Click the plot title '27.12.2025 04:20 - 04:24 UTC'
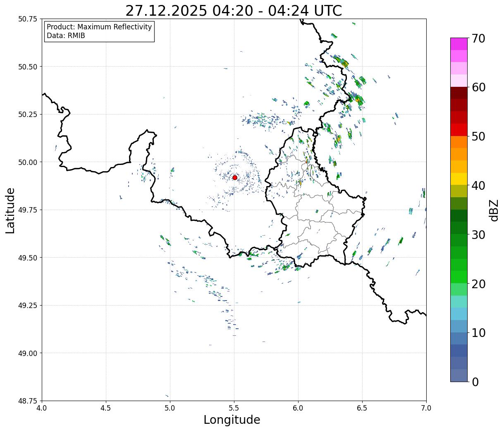The height and width of the screenshot is (430, 504). [x=234, y=11]
